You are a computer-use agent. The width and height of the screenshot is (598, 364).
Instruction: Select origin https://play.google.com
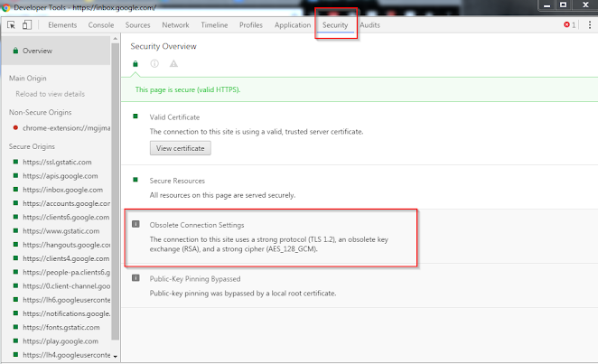click(61, 341)
